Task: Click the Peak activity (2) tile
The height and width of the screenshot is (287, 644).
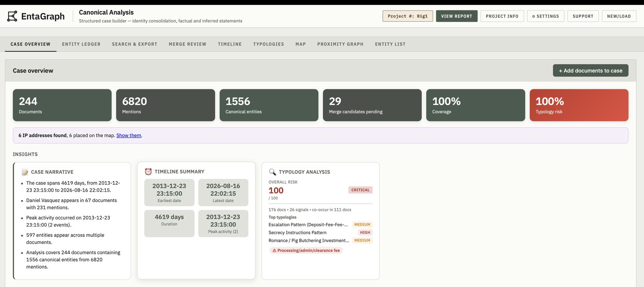Action: coord(223,223)
